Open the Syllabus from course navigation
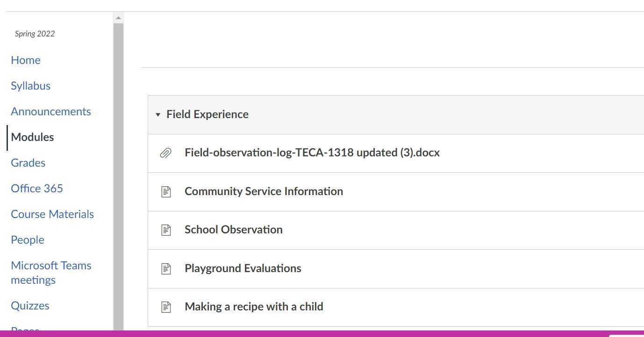 click(x=30, y=86)
